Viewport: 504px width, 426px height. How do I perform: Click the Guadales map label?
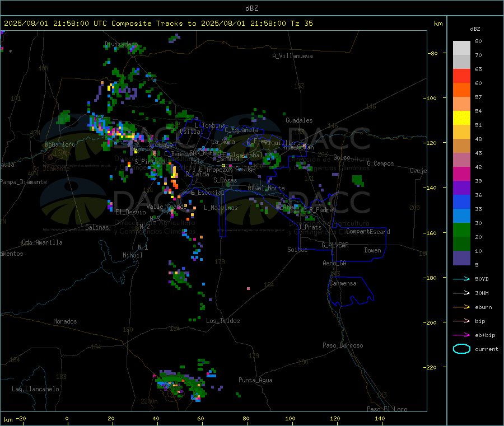pos(299,120)
